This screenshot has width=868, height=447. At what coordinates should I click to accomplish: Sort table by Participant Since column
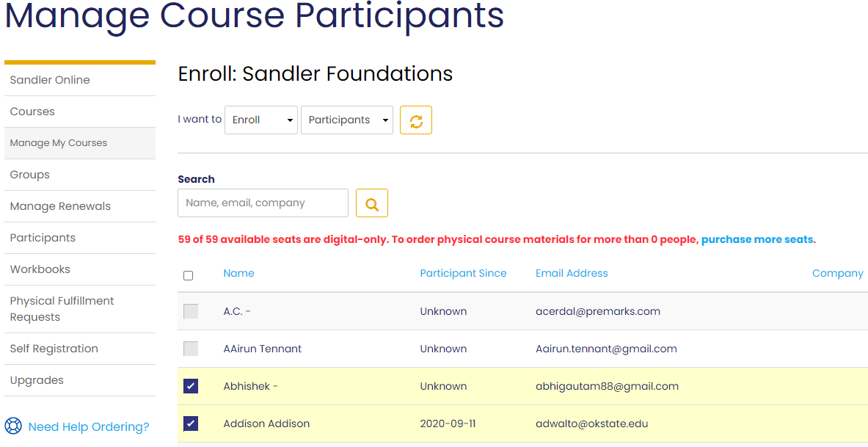463,273
